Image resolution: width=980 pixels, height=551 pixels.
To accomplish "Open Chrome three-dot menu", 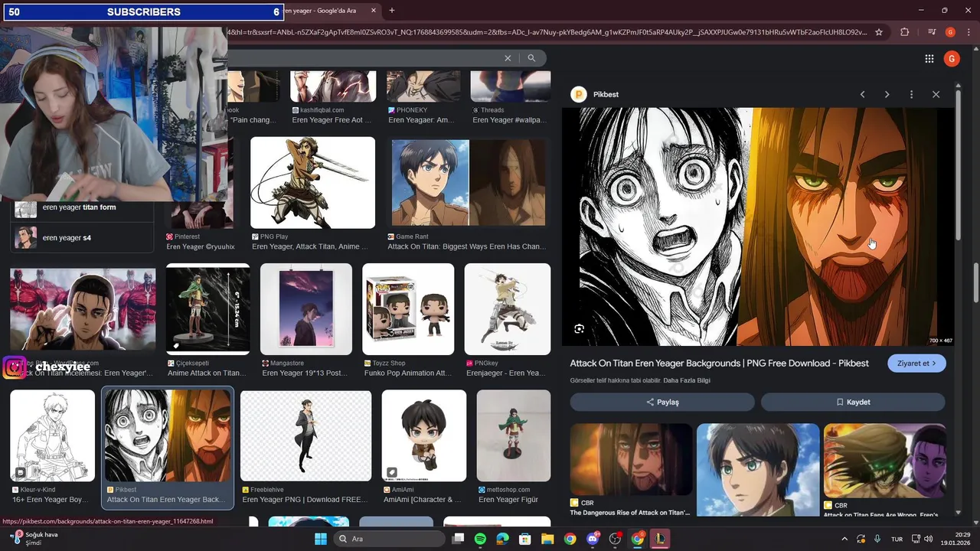I will click(967, 32).
